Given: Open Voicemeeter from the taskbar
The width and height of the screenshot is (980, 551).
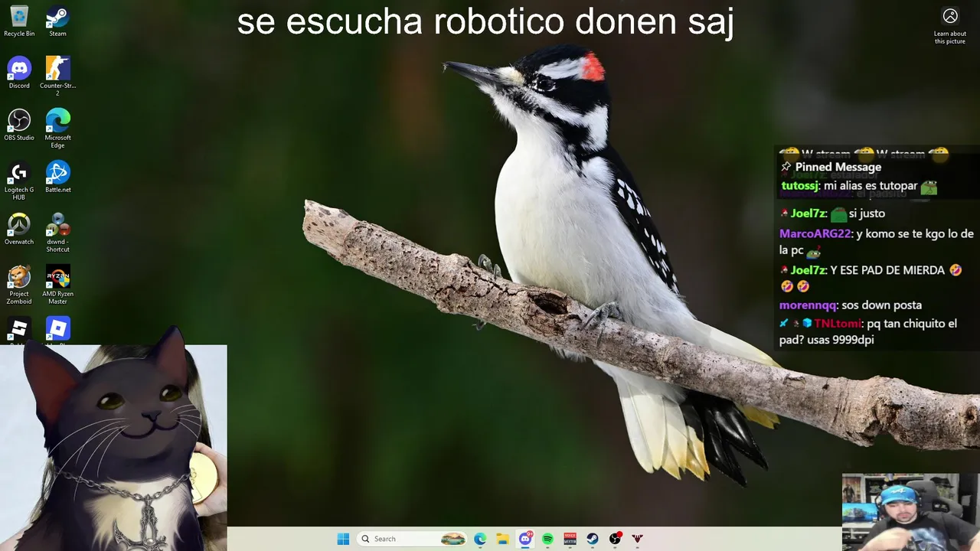Looking at the screenshot, I should coord(570,539).
